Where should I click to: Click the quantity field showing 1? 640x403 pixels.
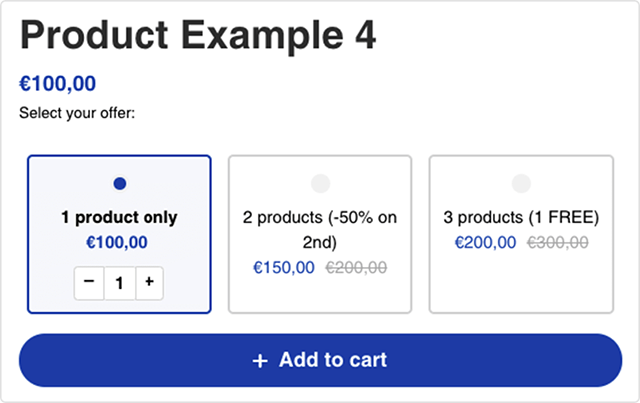[120, 283]
